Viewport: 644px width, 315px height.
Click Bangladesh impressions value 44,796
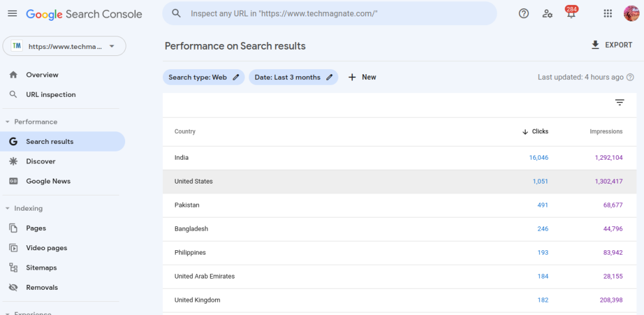[x=613, y=229]
